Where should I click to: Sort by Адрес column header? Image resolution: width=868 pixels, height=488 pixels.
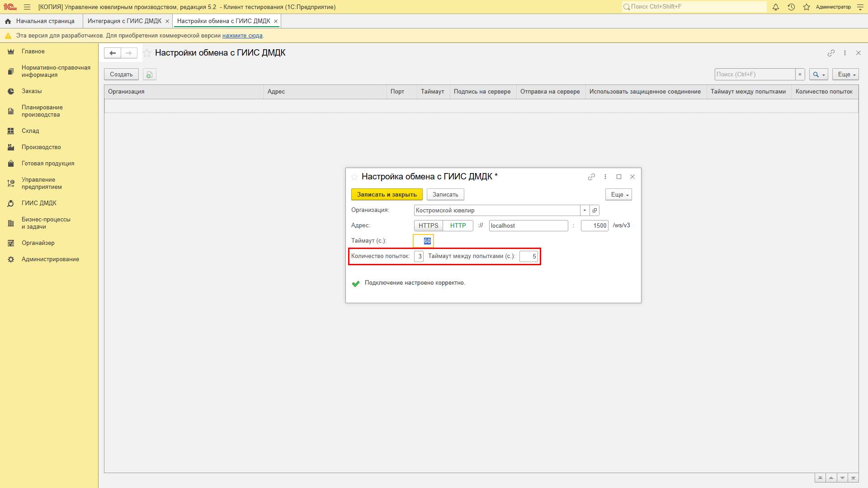pos(325,92)
